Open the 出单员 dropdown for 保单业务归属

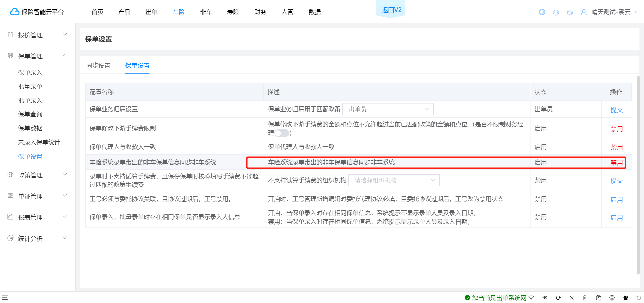tap(388, 109)
